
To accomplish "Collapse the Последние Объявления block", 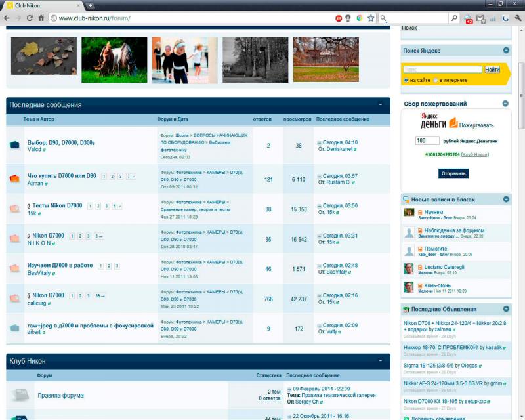I will [506, 309].
